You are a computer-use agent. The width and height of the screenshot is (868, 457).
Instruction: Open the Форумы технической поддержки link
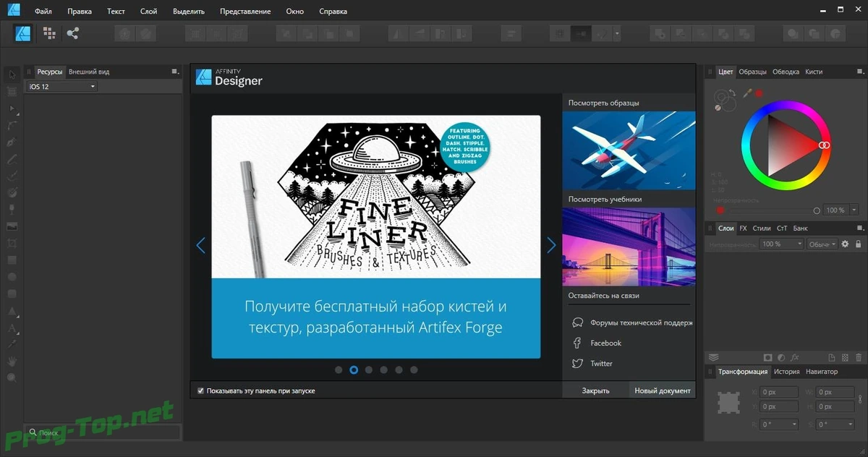tap(642, 323)
